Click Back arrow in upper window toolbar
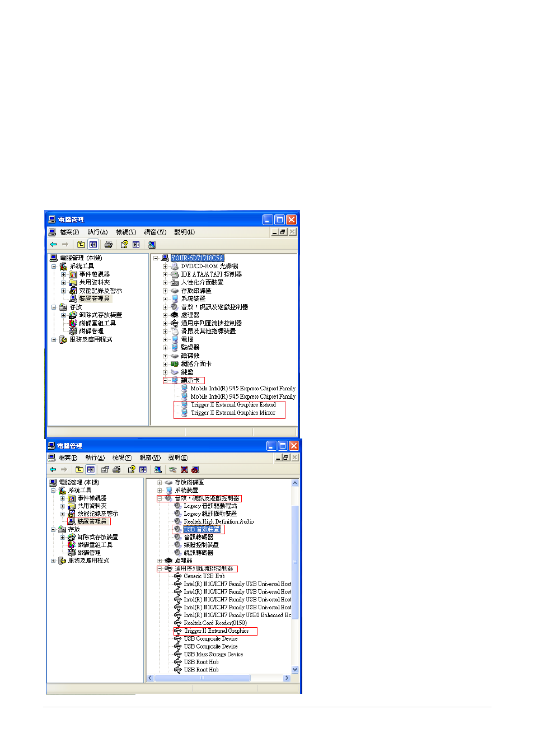 click(53, 244)
